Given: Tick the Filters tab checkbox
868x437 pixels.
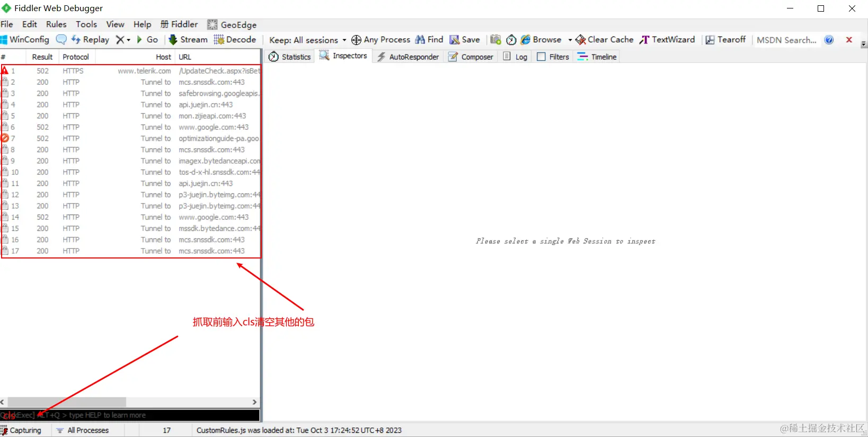Looking at the screenshot, I should pyautogui.click(x=541, y=57).
